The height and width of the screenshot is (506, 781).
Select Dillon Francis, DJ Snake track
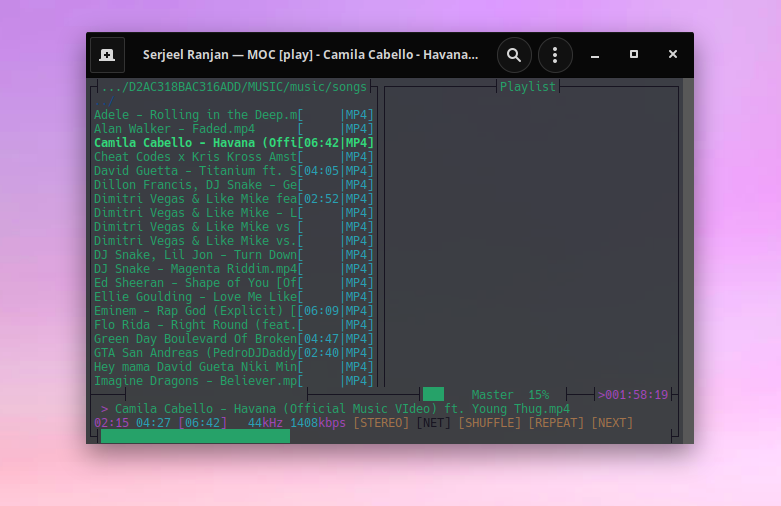pos(234,185)
